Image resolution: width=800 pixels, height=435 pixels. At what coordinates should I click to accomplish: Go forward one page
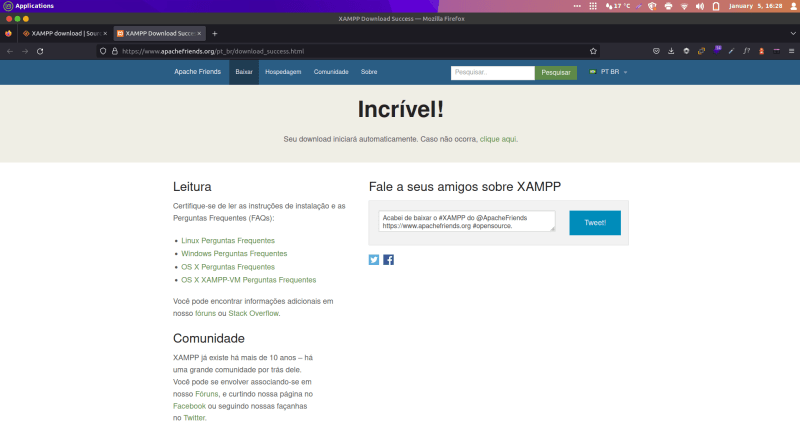[x=24, y=51]
